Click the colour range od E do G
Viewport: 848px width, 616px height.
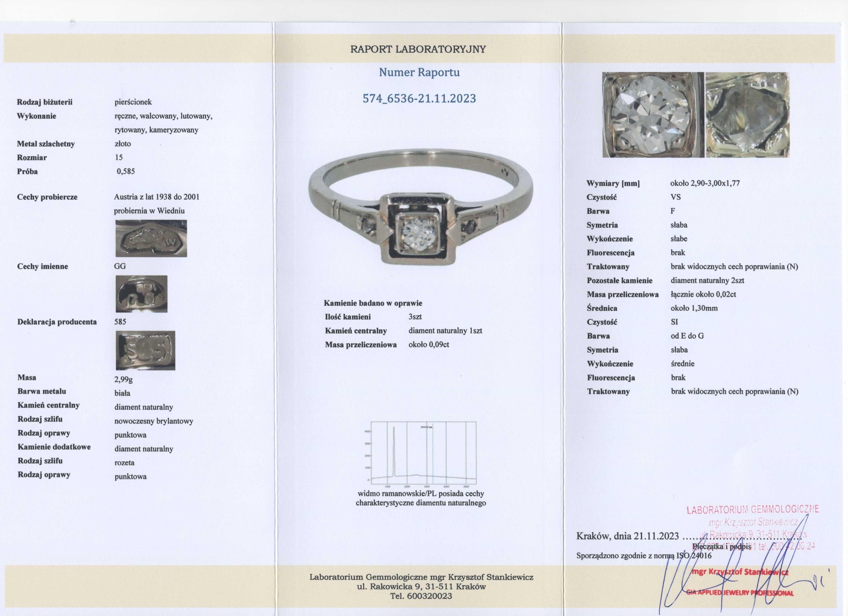687,336
